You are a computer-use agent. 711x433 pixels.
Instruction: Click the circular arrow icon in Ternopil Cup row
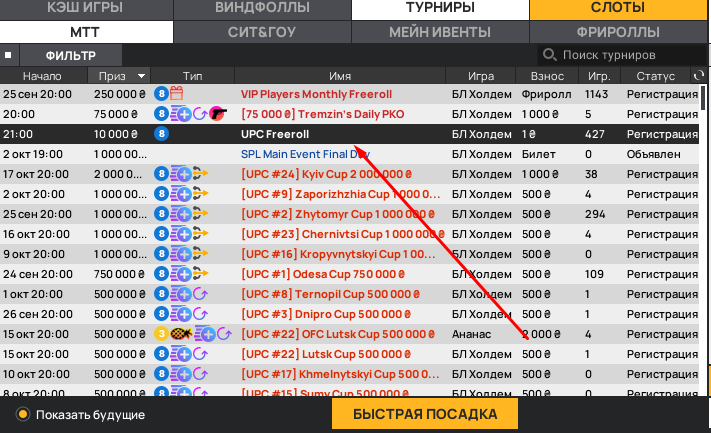coord(200,294)
